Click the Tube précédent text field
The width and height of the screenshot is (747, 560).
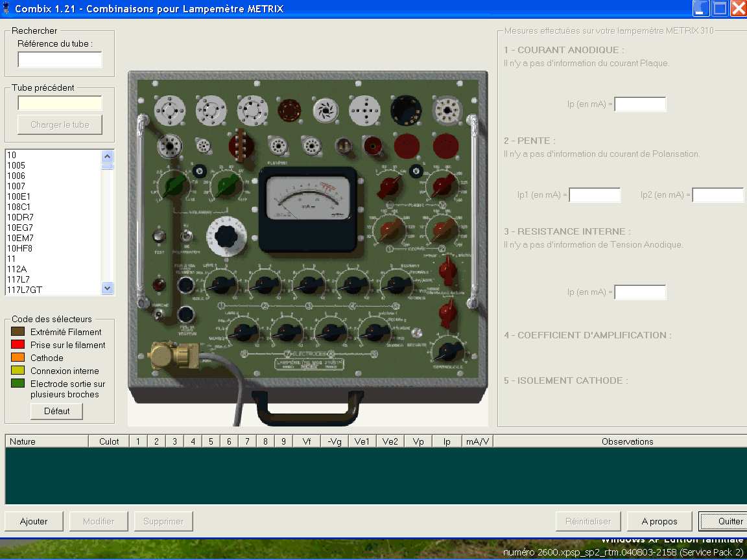[60, 103]
